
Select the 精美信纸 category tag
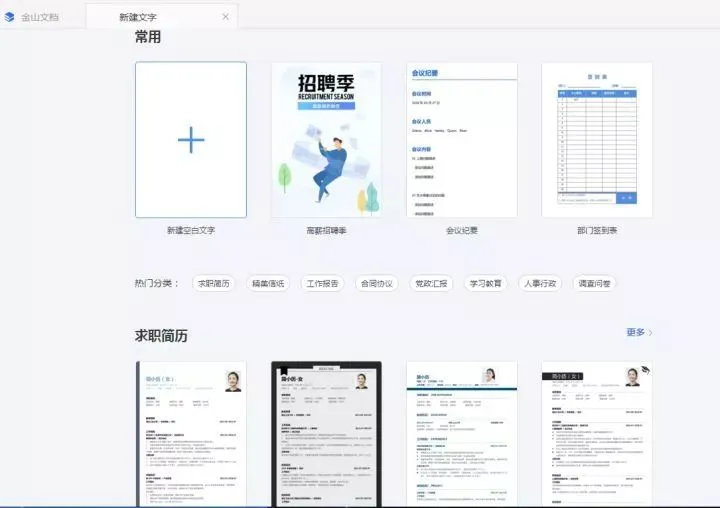pos(268,283)
